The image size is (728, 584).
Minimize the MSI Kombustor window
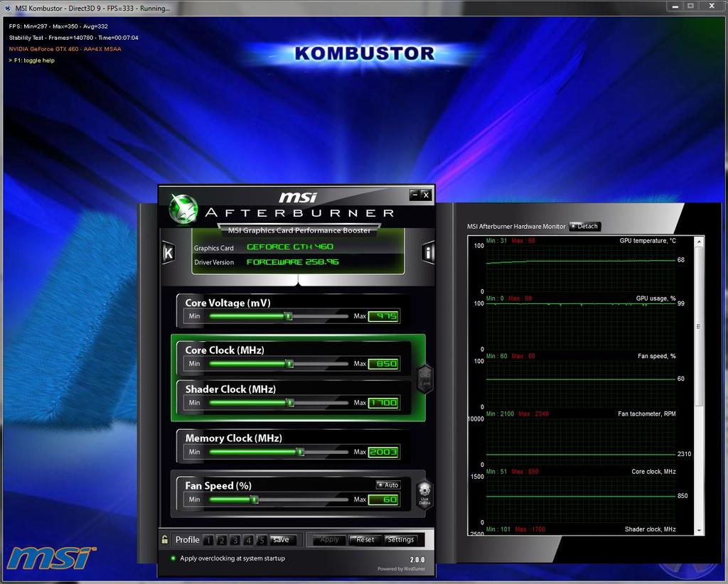coord(675,6)
